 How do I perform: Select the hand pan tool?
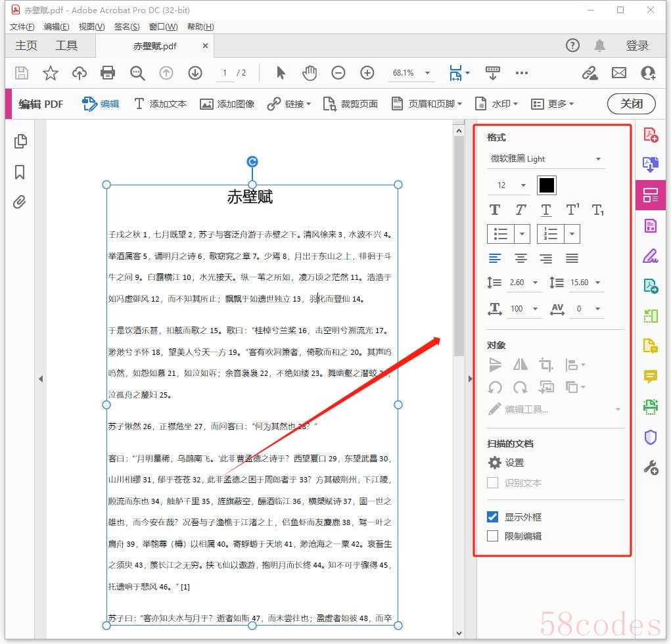[309, 73]
